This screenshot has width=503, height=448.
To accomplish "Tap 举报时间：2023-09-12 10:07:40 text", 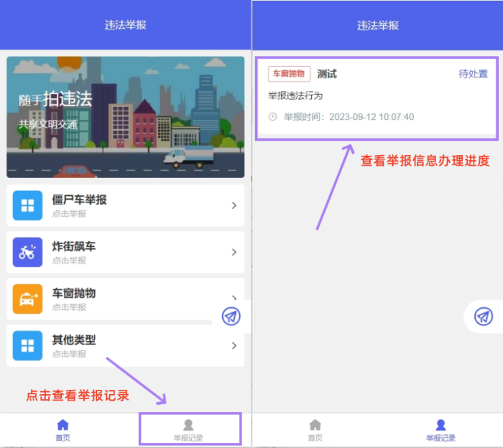I will click(x=349, y=116).
